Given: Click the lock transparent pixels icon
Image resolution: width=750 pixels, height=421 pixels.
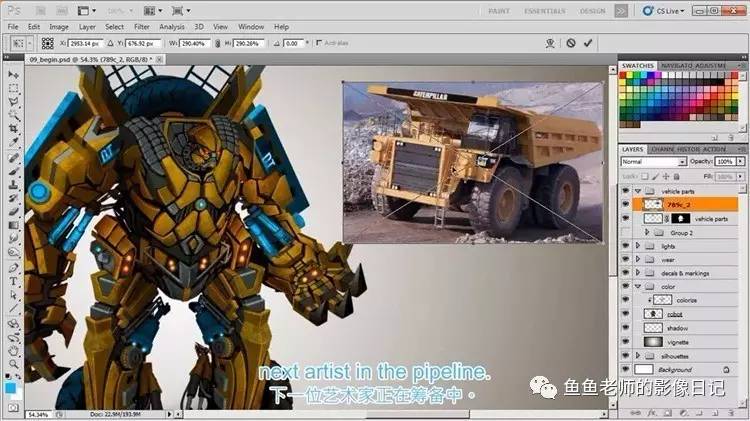Looking at the screenshot, I should 645,177.
